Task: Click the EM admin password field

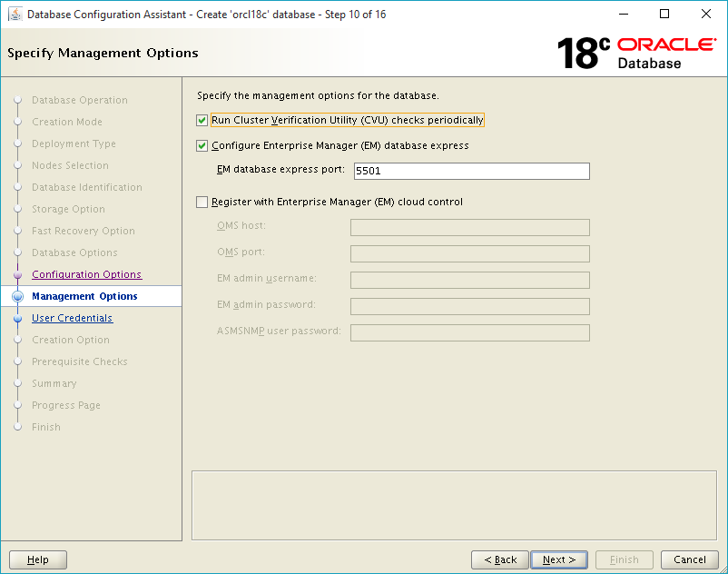Action: click(x=470, y=306)
